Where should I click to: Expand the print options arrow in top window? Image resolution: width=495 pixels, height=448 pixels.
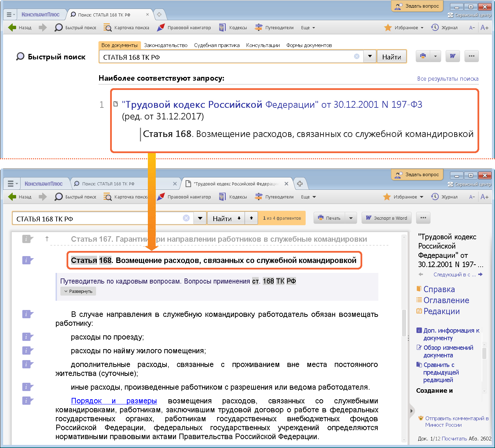tap(435, 56)
